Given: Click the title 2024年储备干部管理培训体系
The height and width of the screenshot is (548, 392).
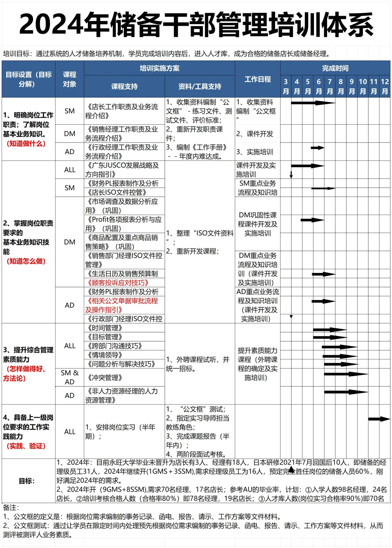Looking at the screenshot, I should point(196,25).
